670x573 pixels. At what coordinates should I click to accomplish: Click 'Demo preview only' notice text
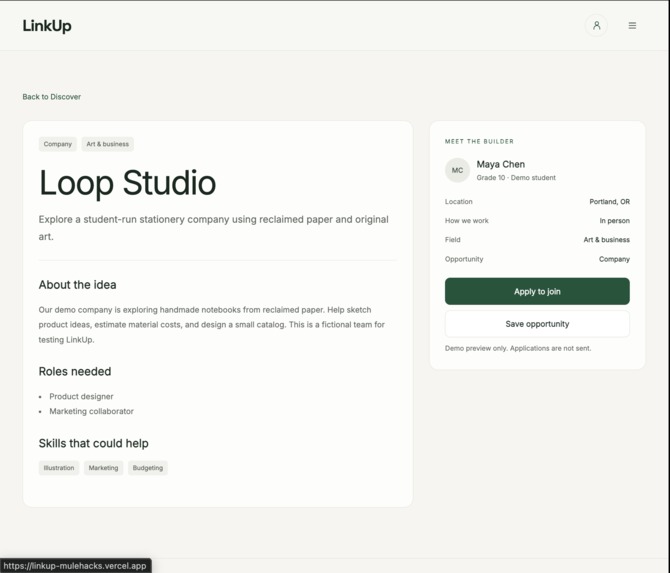(518, 348)
